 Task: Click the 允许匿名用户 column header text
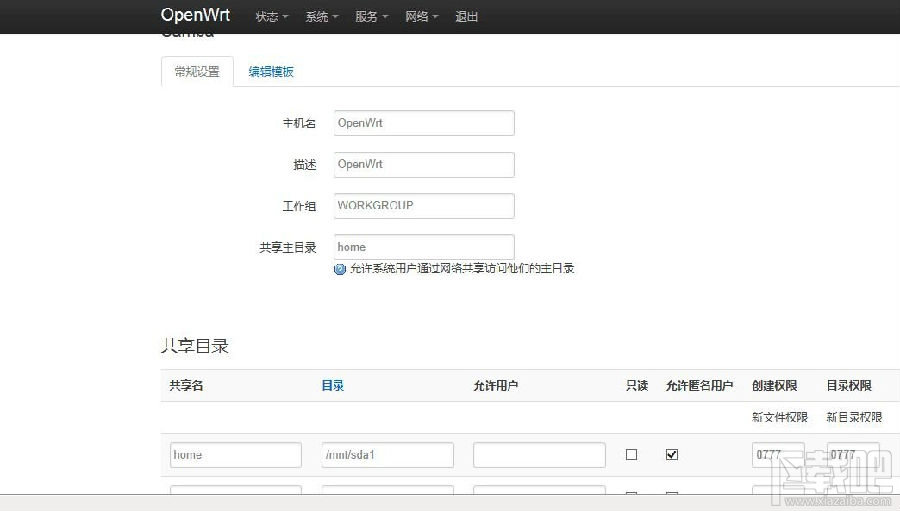[x=699, y=386]
